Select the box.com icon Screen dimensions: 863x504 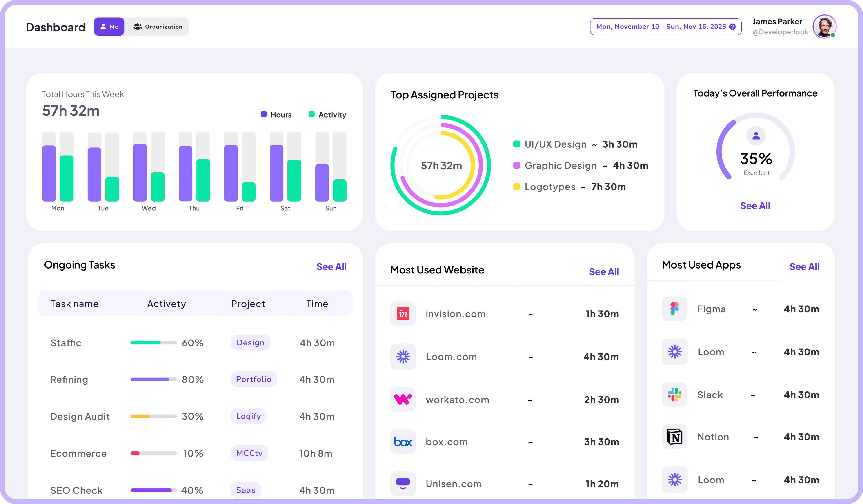click(x=403, y=442)
